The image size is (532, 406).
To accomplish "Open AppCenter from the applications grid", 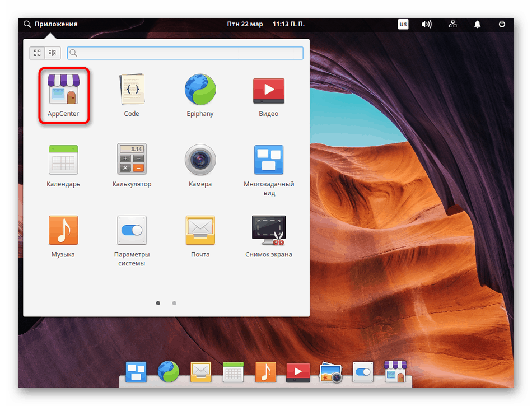I will coord(63,95).
